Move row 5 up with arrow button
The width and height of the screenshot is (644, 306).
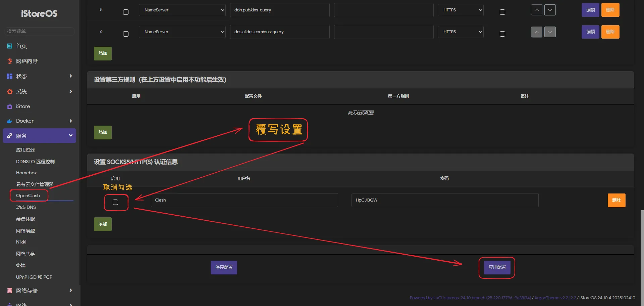click(536, 10)
